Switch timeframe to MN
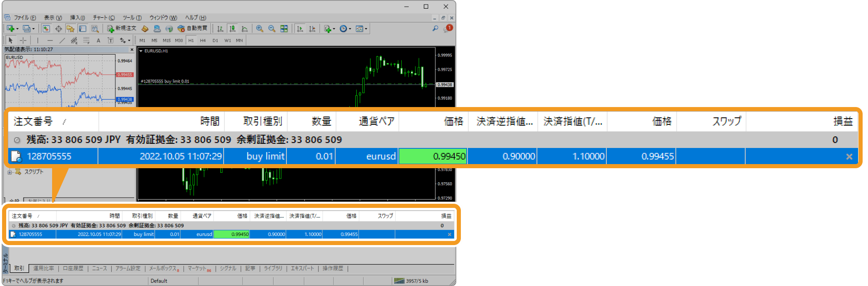 coord(239,41)
